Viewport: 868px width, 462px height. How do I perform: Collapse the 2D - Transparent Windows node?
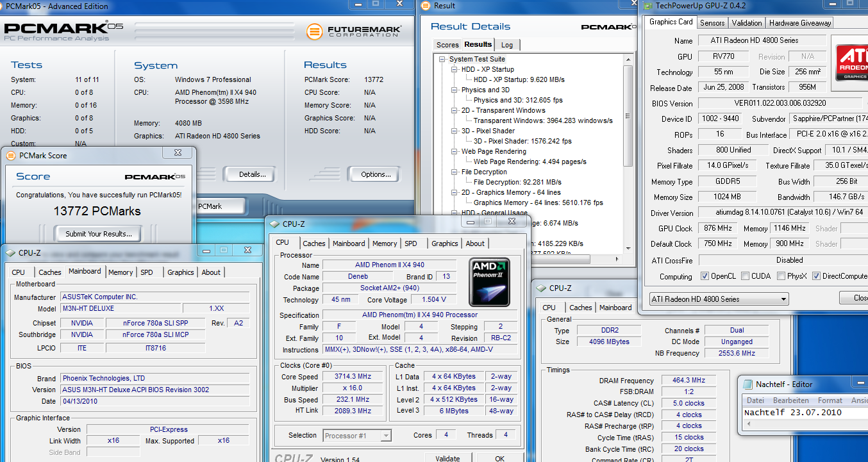(x=455, y=110)
